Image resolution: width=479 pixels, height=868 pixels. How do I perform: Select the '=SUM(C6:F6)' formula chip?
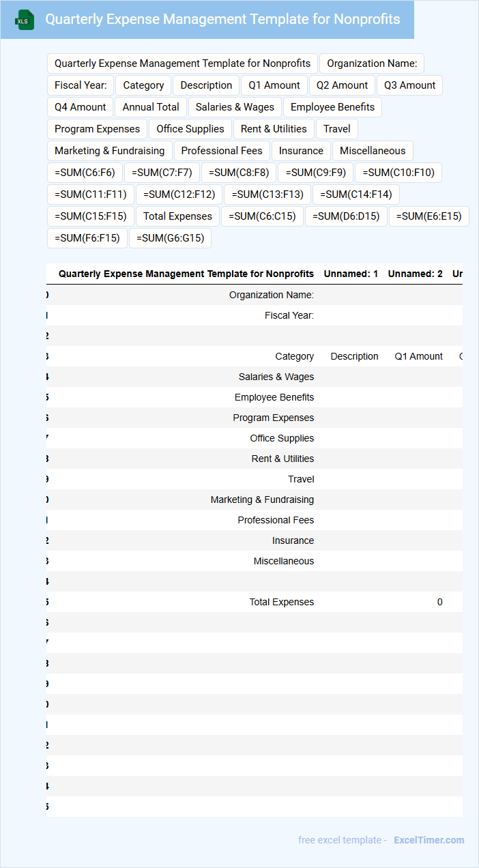(85, 173)
